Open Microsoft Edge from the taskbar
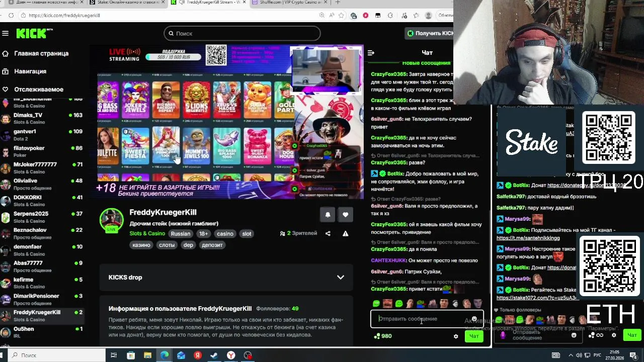644x362 pixels. coord(165,355)
